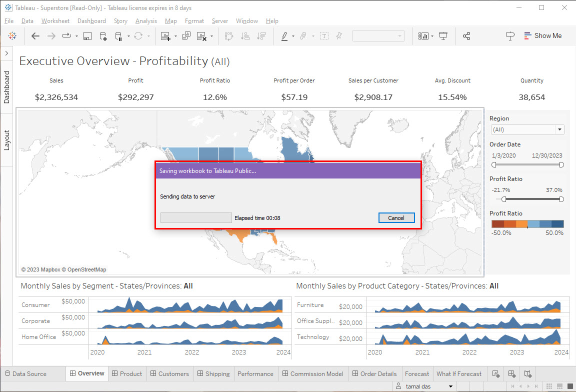Click the New Dashboard tab icon
576x392 pixels.
(512, 374)
